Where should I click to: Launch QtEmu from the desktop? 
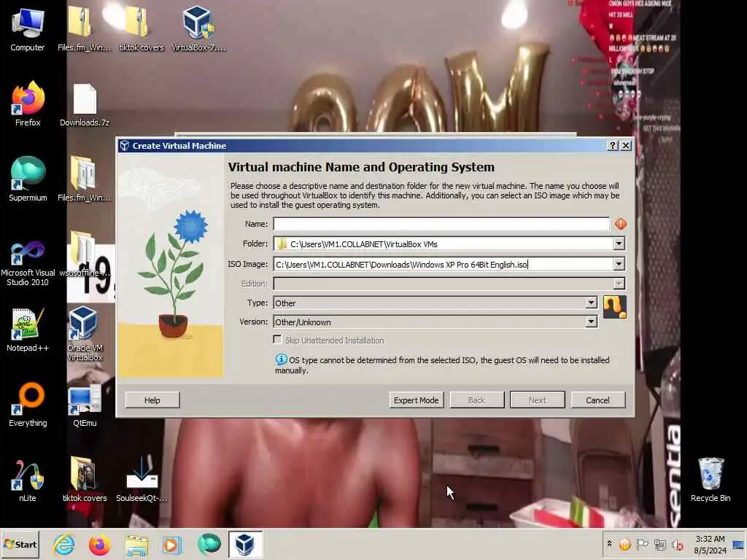click(x=85, y=405)
